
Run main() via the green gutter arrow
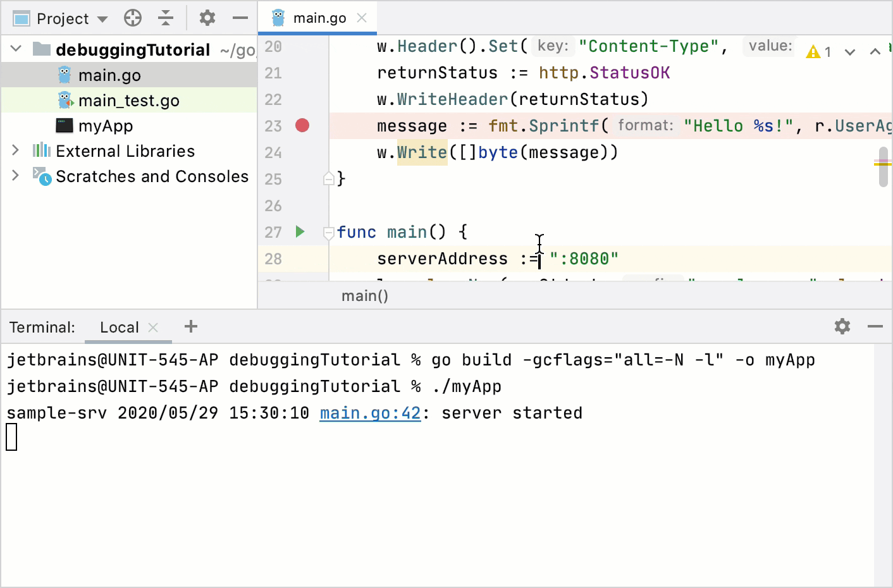300,231
